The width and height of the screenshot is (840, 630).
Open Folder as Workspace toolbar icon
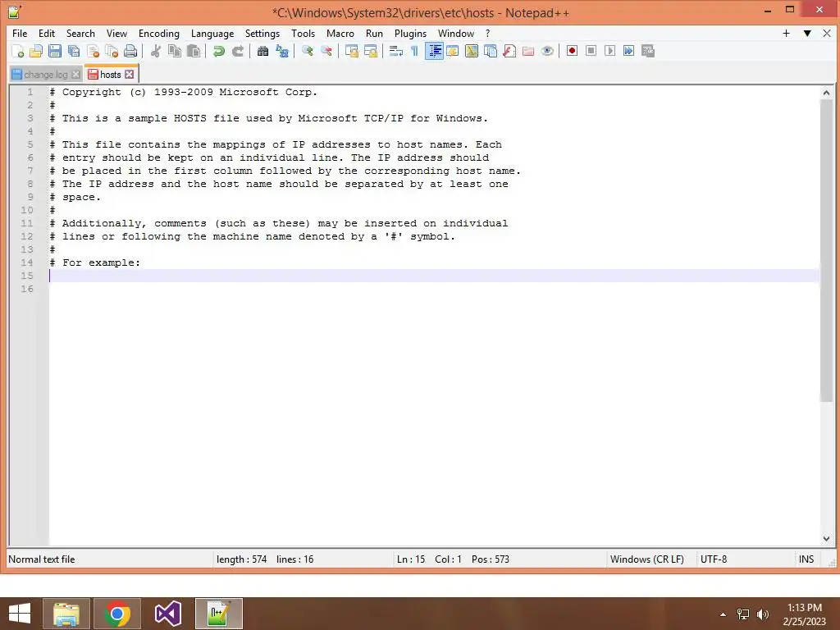click(x=528, y=51)
